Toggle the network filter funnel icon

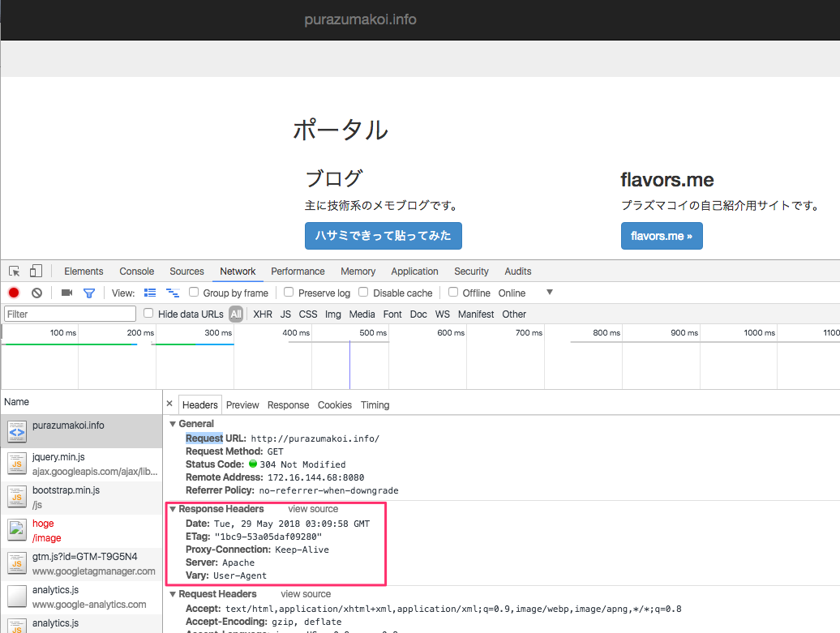[x=89, y=293]
